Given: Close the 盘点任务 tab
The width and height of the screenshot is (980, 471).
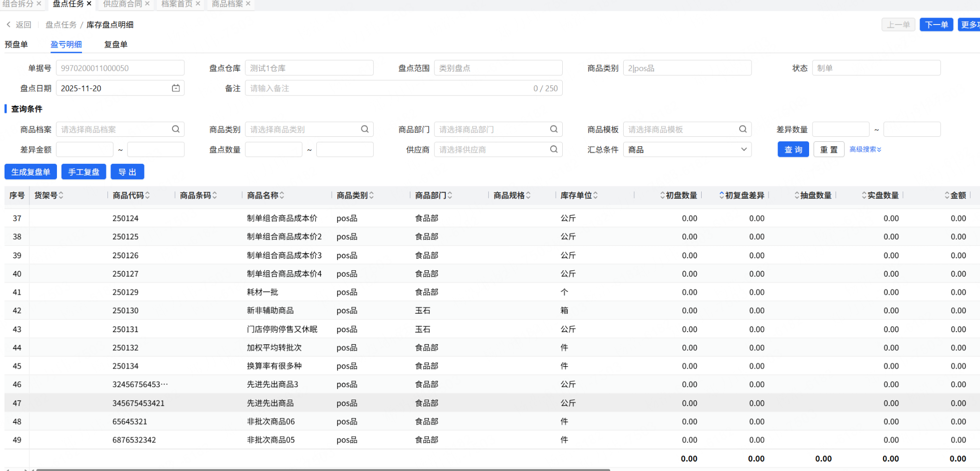Looking at the screenshot, I should click(89, 3).
